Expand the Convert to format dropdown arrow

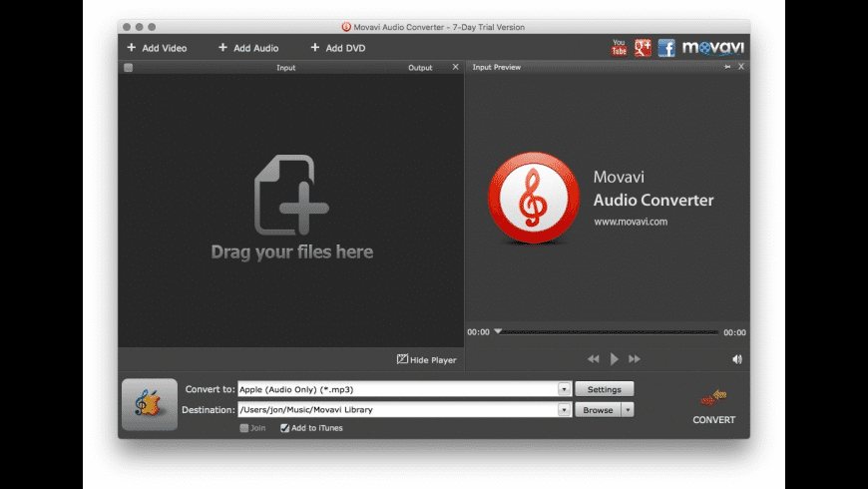[x=564, y=389]
